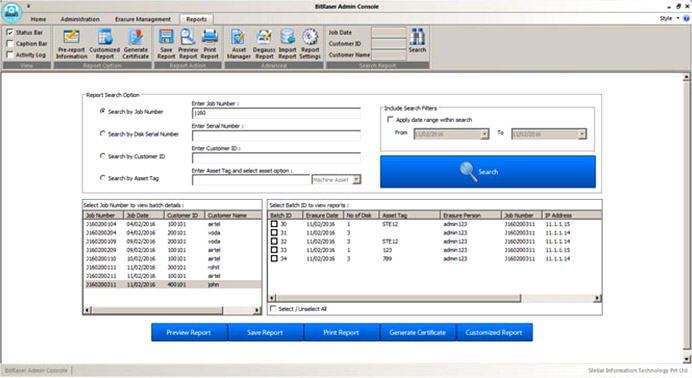Image resolution: width=692 pixels, height=378 pixels.
Task: Click the Save Report ribbon icon
Action: click(166, 44)
